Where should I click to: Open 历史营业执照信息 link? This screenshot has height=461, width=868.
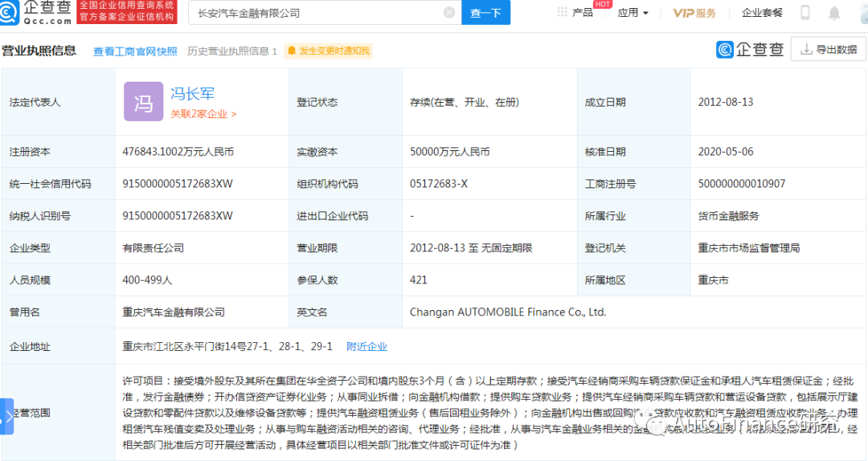click(232, 51)
